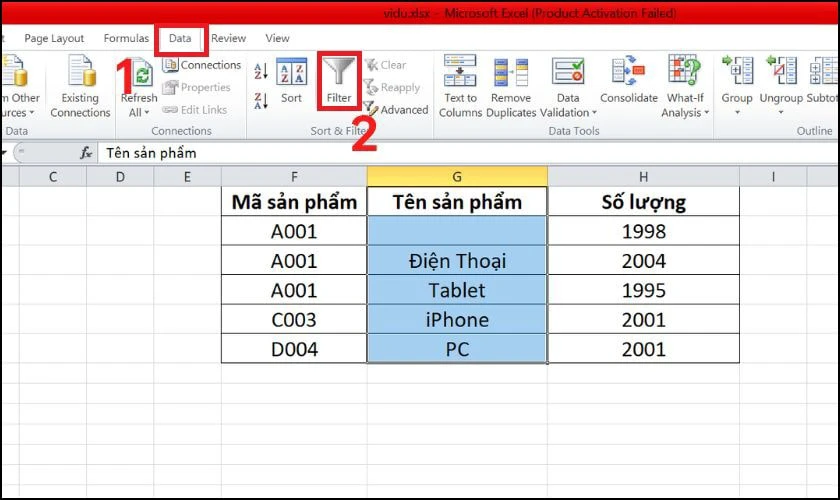Click the Consolidate icon
Viewport: 840px width, 500px height.
pyautogui.click(x=628, y=71)
